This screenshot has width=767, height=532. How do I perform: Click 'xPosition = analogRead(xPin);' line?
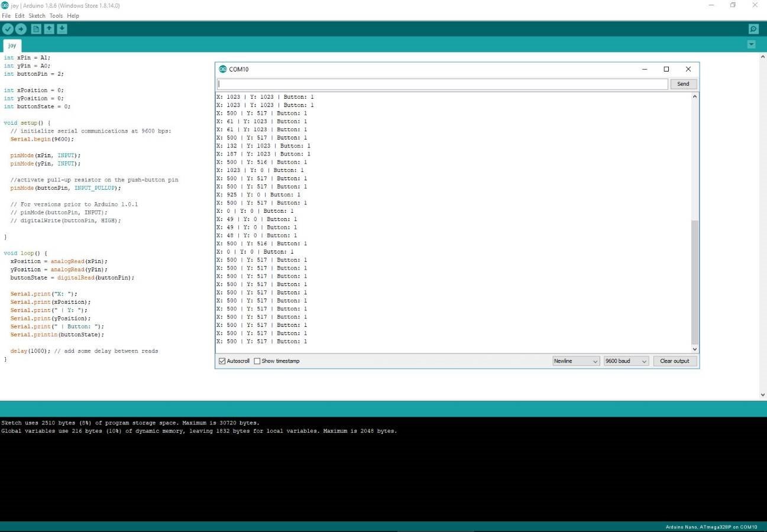click(59, 261)
